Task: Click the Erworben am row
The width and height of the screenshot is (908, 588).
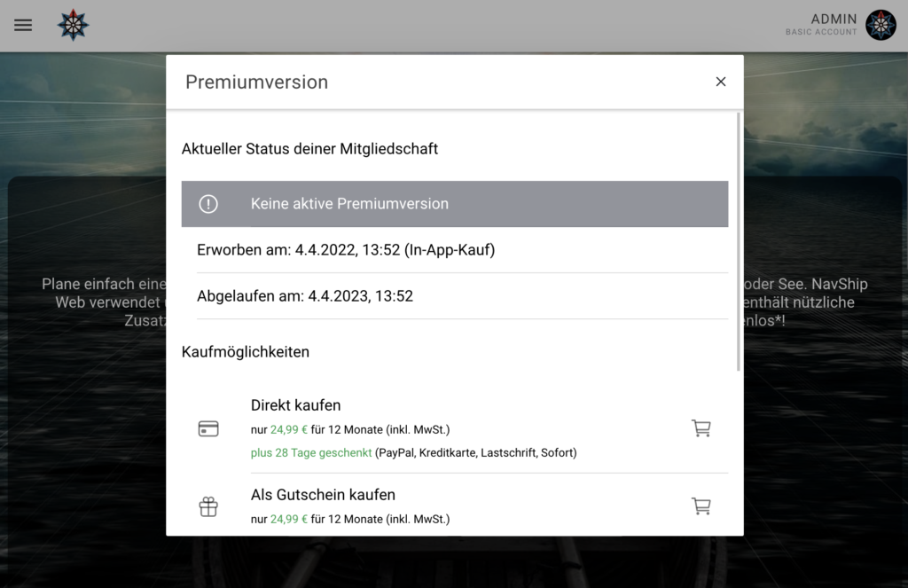Action: click(346, 249)
